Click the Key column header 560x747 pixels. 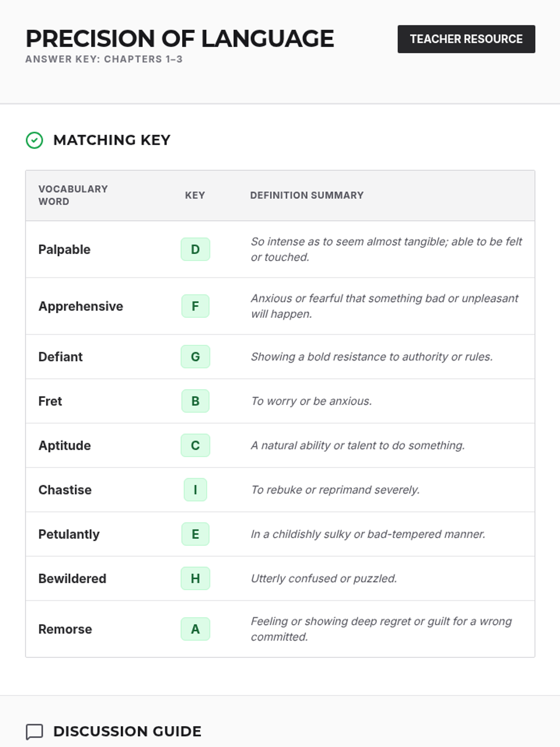pyautogui.click(x=195, y=195)
